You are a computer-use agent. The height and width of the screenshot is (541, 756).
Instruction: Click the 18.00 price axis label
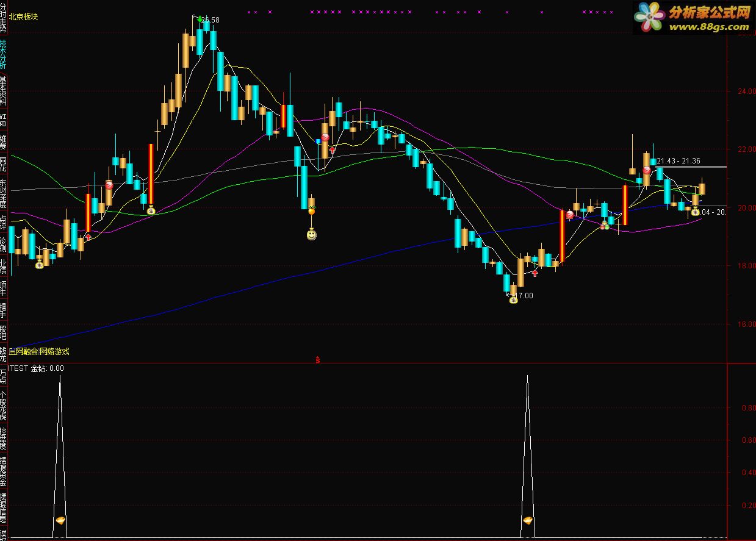[x=747, y=266]
